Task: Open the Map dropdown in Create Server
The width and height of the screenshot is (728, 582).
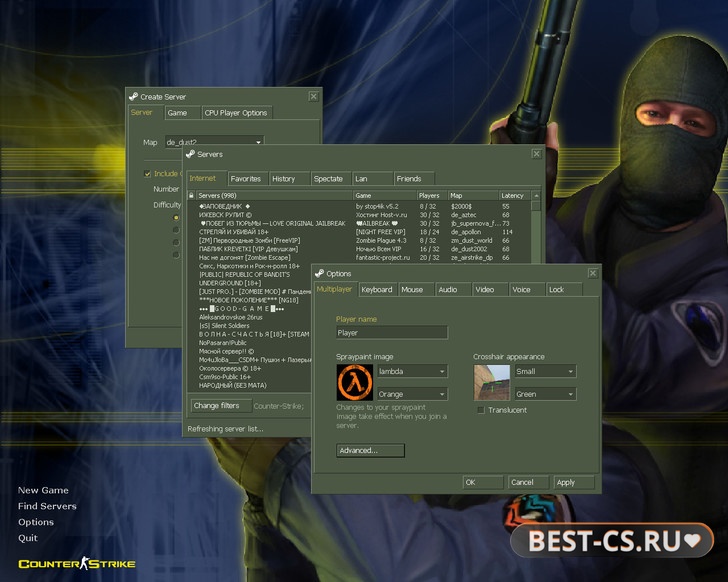Action: coord(214,141)
